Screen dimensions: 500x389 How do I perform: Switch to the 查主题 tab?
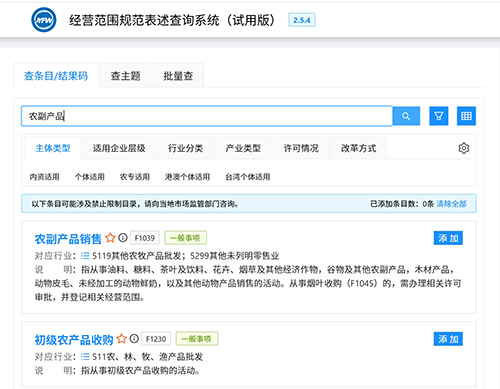pyautogui.click(x=125, y=76)
